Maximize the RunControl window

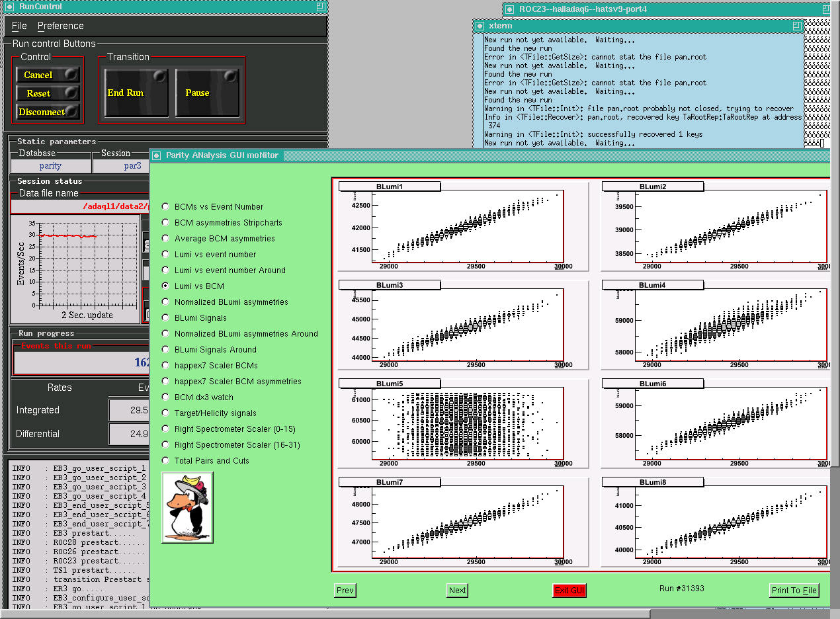(x=321, y=6)
